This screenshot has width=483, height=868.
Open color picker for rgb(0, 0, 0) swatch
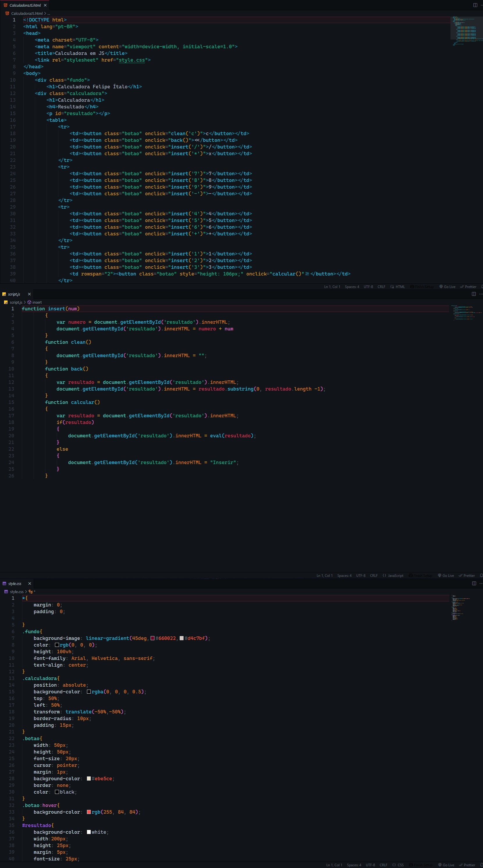click(x=57, y=645)
